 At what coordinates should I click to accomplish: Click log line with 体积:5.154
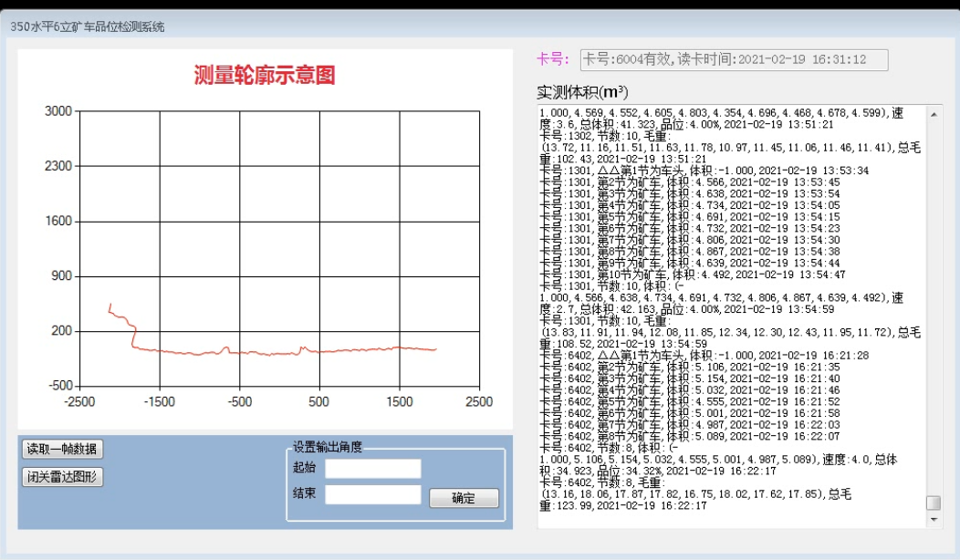click(689, 379)
